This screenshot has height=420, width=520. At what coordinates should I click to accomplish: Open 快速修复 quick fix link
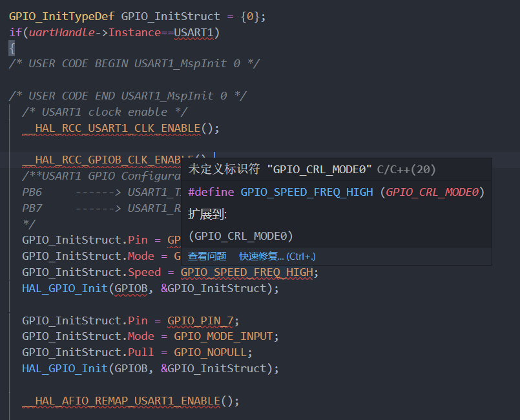[277, 256]
